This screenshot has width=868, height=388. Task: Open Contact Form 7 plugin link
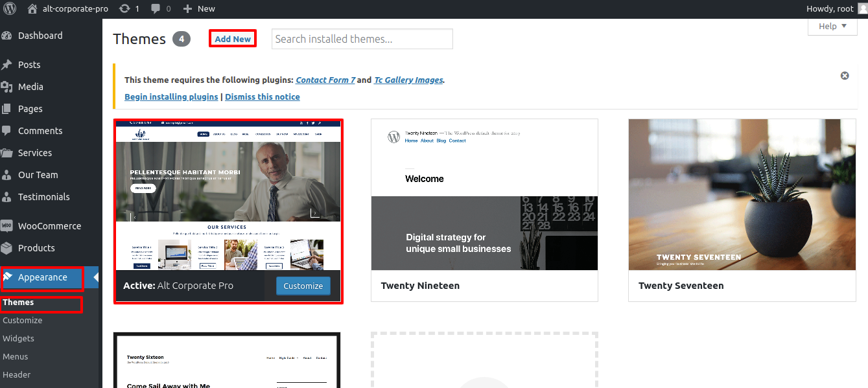[325, 80]
